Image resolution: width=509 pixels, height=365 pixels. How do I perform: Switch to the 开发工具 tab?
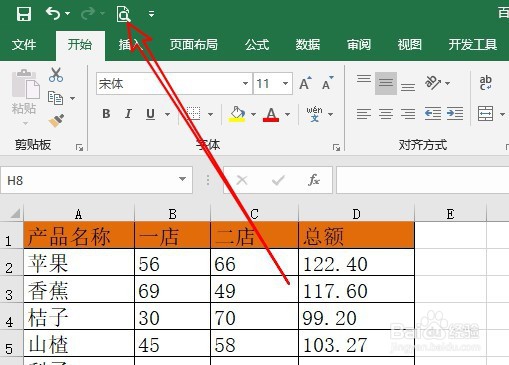473,45
